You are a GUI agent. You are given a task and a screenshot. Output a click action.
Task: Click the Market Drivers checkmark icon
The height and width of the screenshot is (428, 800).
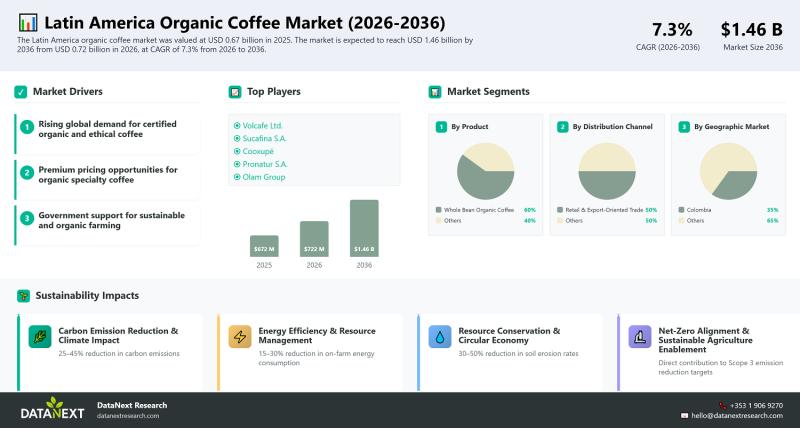(x=20, y=92)
